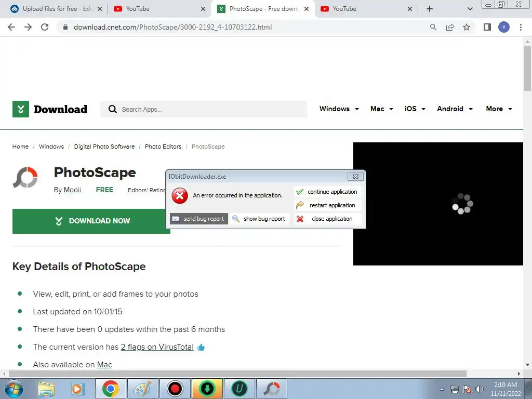The height and width of the screenshot is (399, 532).
Task: Go to the Home breadcrumb
Action: point(20,147)
